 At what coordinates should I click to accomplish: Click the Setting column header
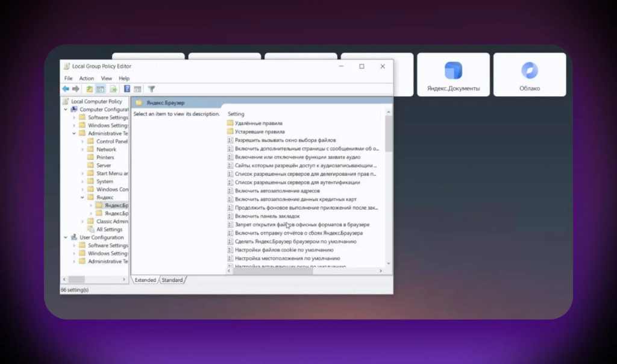[236, 114]
